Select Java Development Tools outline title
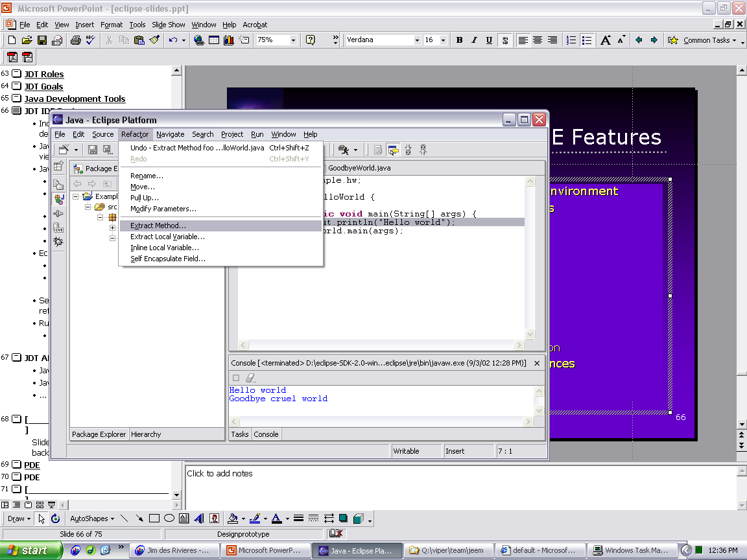Screen dimensions: 747x560 click(75, 99)
